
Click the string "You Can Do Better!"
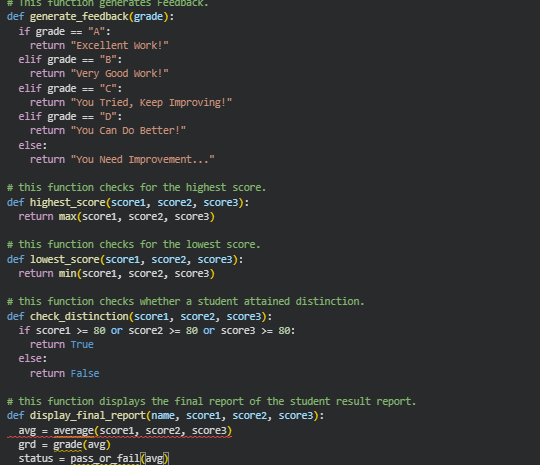pos(128,131)
